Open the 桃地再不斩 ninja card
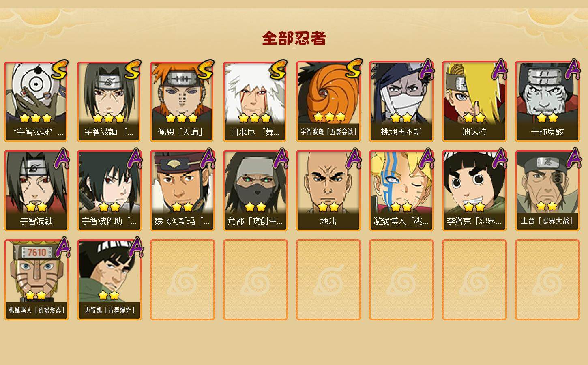588x365 pixels. [401, 101]
